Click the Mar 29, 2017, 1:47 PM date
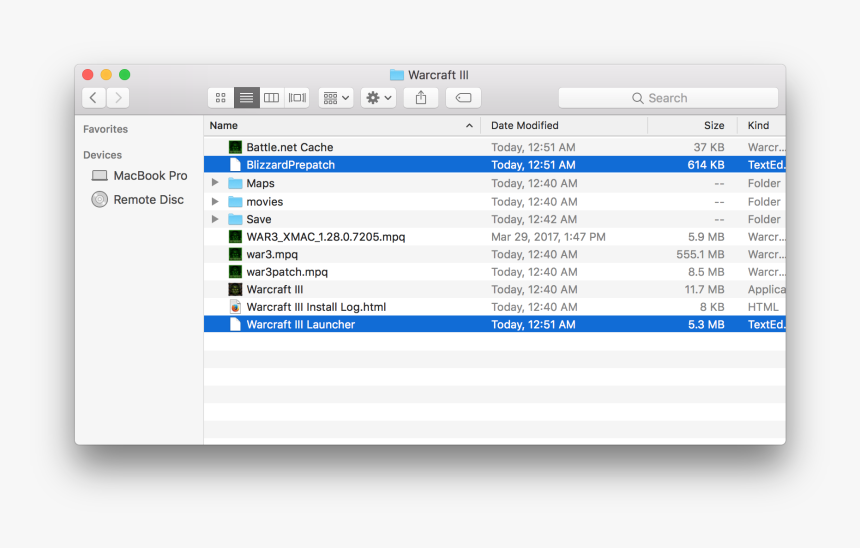Screen dimensions: 860x548 [x=548, y=236]
